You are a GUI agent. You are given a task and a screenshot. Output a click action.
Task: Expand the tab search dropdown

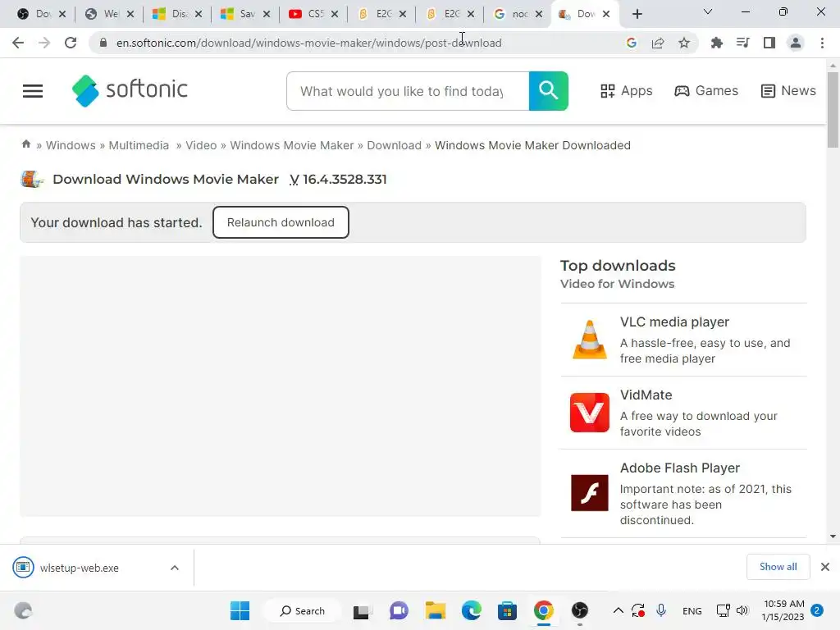tap(708, 11)
